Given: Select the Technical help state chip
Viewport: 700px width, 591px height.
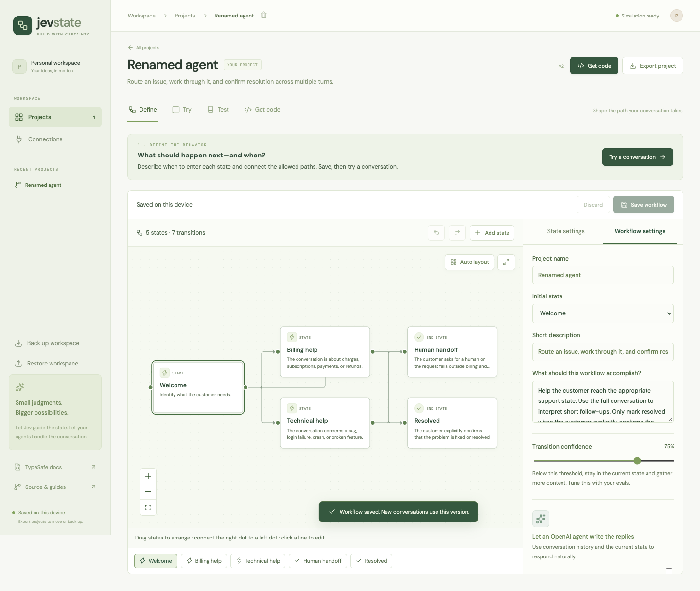Looking at the screenshot, I should 258,561.
